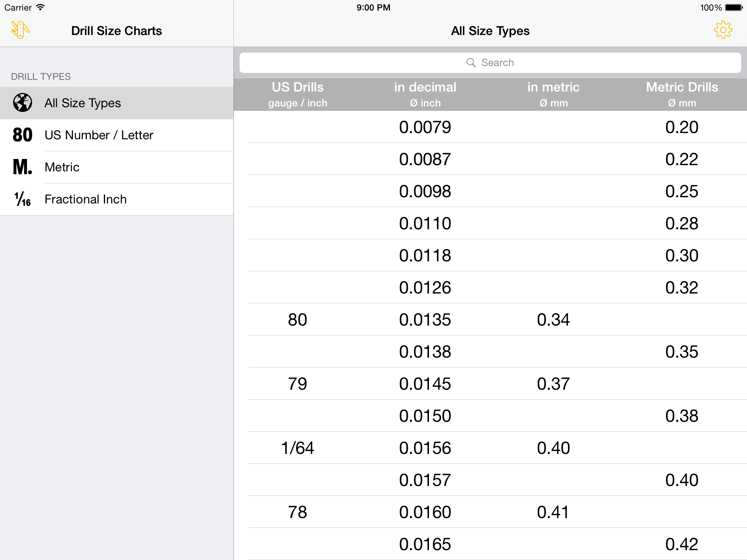Click the globe icon for All Size Types

(23, 103)
